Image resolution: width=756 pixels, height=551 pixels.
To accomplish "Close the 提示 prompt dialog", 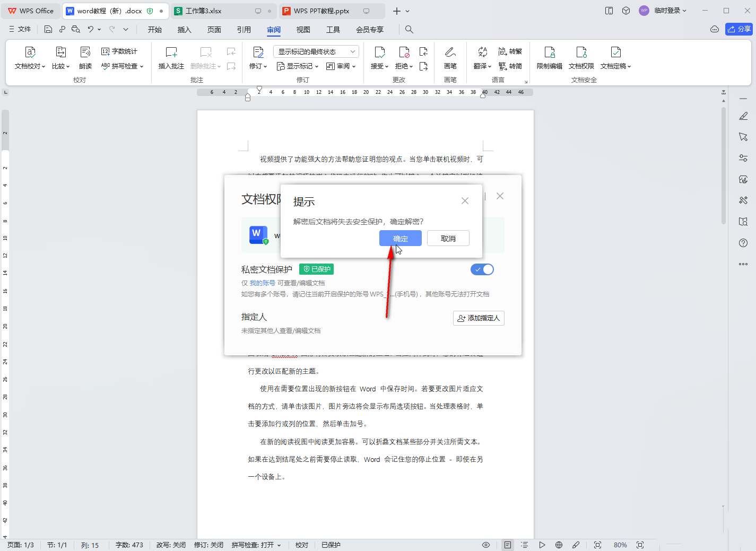I will [465, 200].
